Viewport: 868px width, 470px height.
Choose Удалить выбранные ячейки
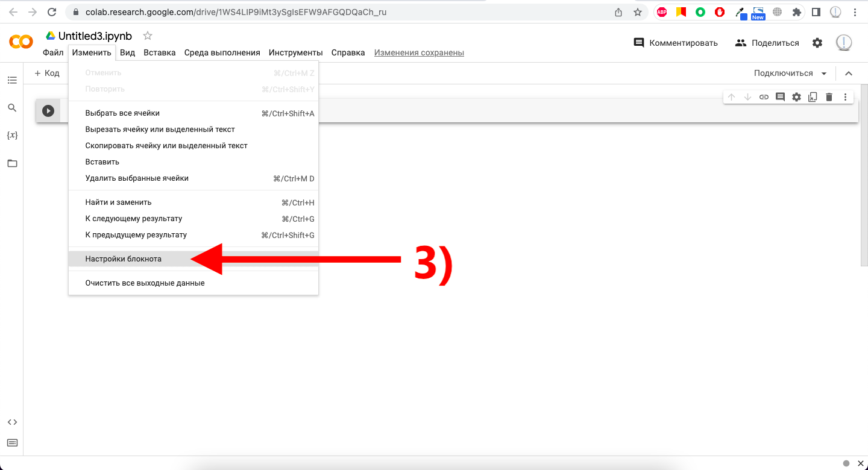pos(193,178)
